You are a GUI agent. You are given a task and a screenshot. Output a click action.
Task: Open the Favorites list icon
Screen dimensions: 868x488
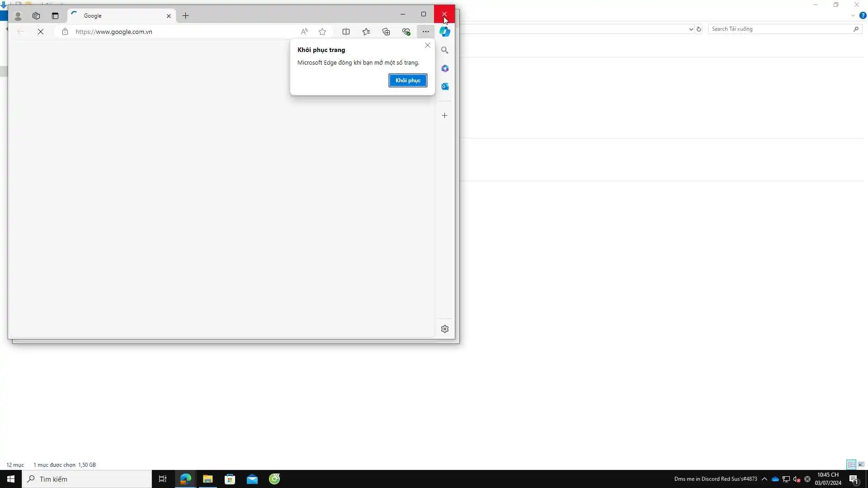click(366, 32)
